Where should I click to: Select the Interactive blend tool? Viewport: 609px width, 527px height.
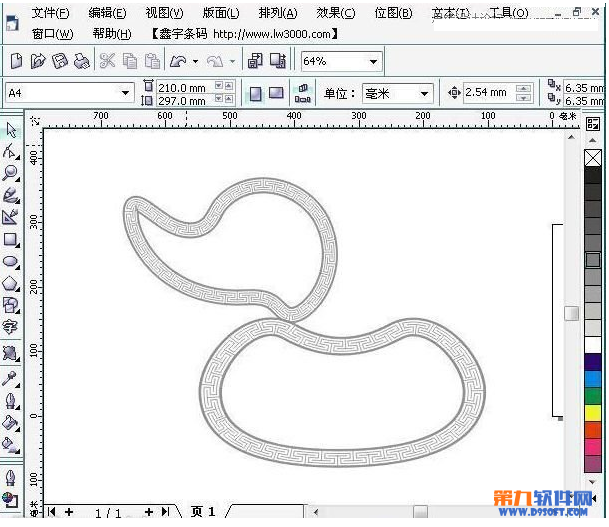point(11,354)
